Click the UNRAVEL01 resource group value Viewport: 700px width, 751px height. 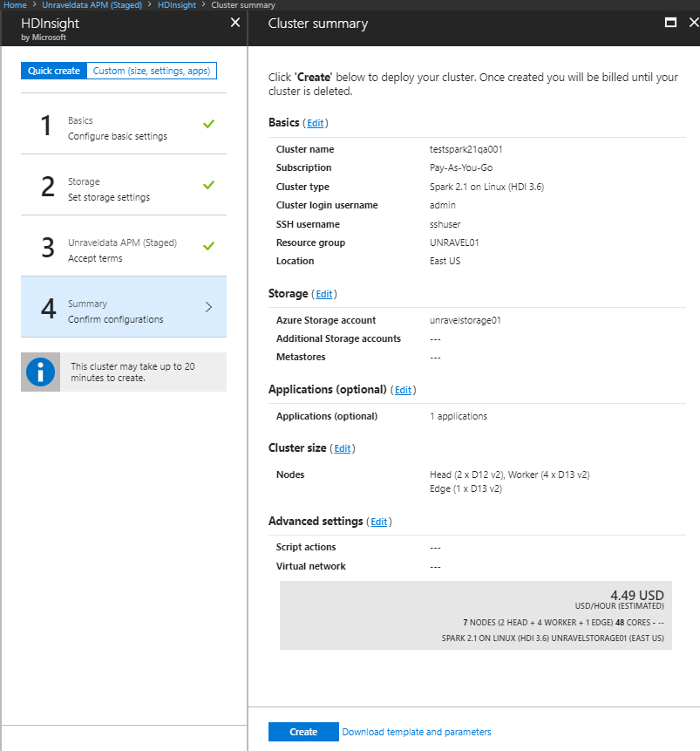click(454, 242)
